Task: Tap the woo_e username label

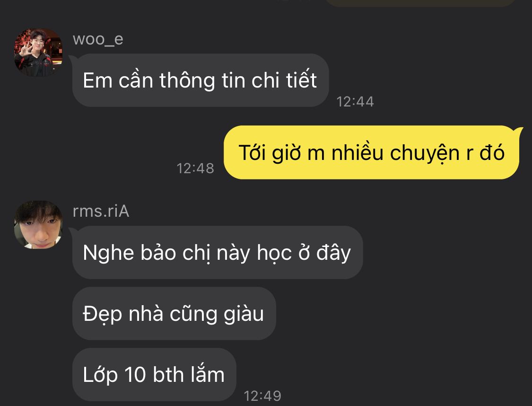Action: click(98, 39)
